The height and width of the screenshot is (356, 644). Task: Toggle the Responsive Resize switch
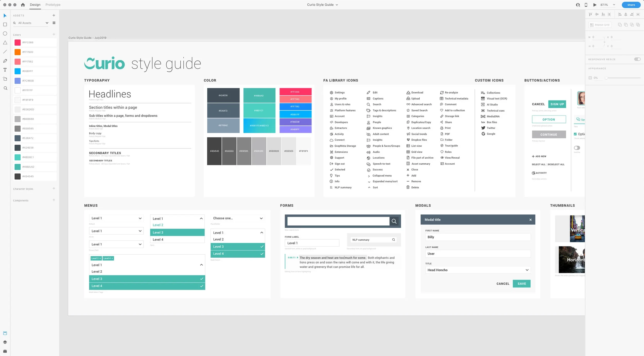pyautogui.click(x=637, y=59)
